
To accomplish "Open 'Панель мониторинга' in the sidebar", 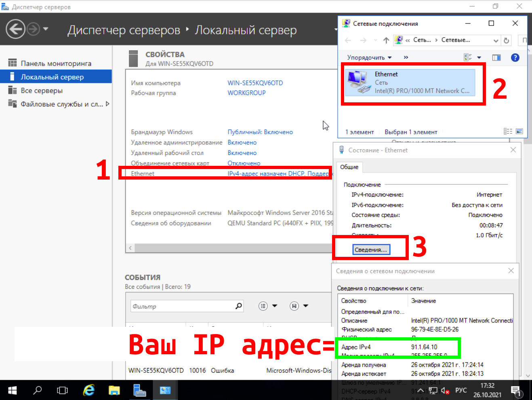I will pyautogui.click(x=56, y=63).
